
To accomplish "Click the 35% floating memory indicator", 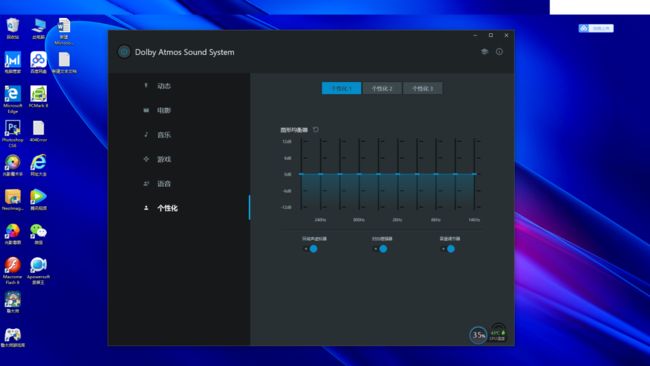I will [x=478, y=334].
